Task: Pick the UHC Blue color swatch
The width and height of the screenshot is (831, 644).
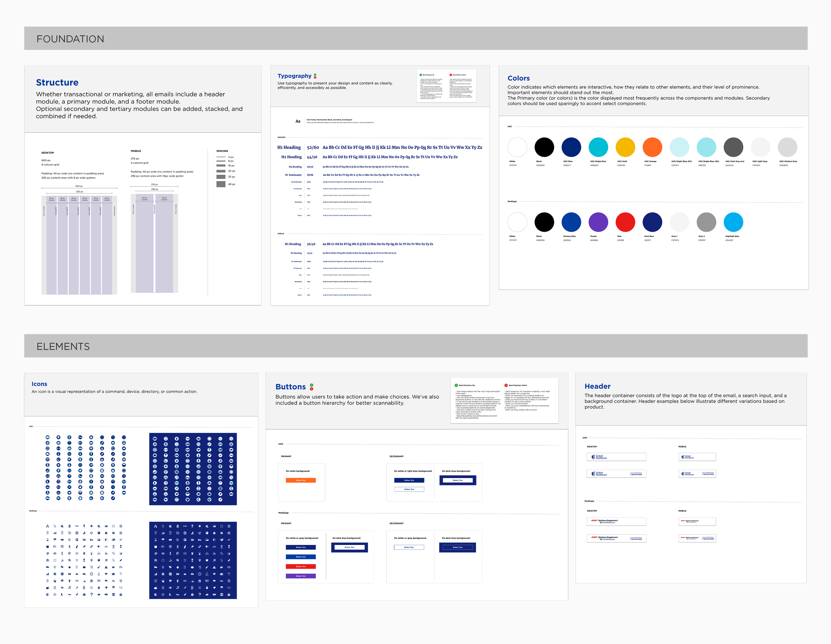Action: (x=571, y=147)
